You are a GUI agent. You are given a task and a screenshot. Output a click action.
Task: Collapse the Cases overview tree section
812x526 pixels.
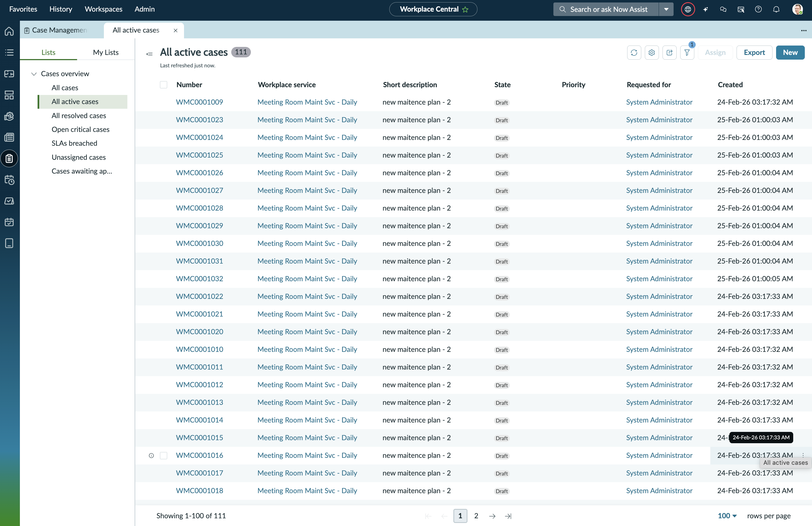34,74
